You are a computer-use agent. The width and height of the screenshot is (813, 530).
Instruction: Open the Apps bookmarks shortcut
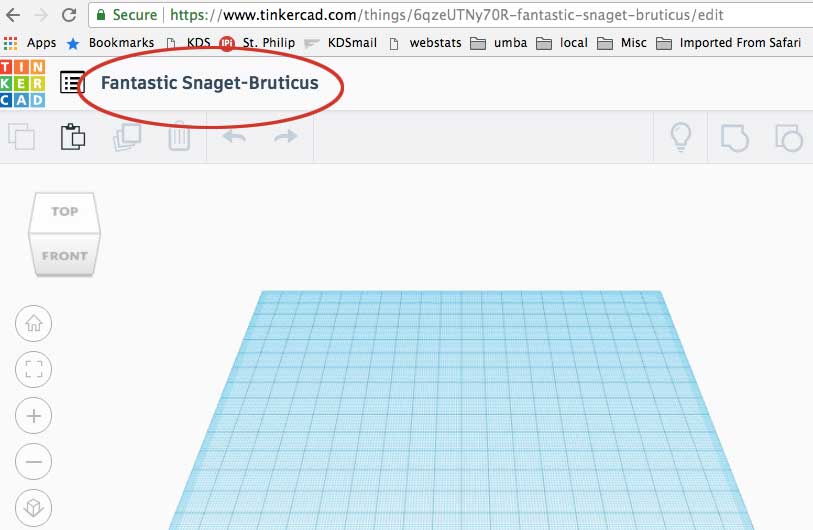click(30, 43)
